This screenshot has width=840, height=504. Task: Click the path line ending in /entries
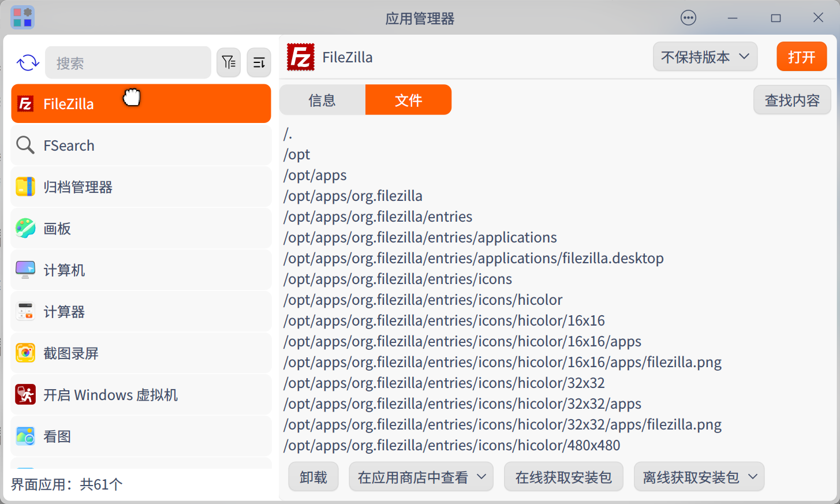(x=378, y=217)
